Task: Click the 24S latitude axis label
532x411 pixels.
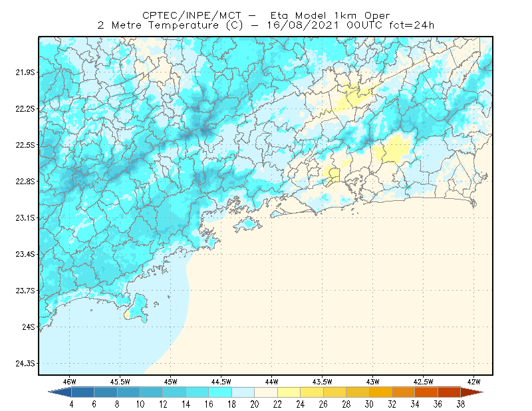Action: [28, 327]
